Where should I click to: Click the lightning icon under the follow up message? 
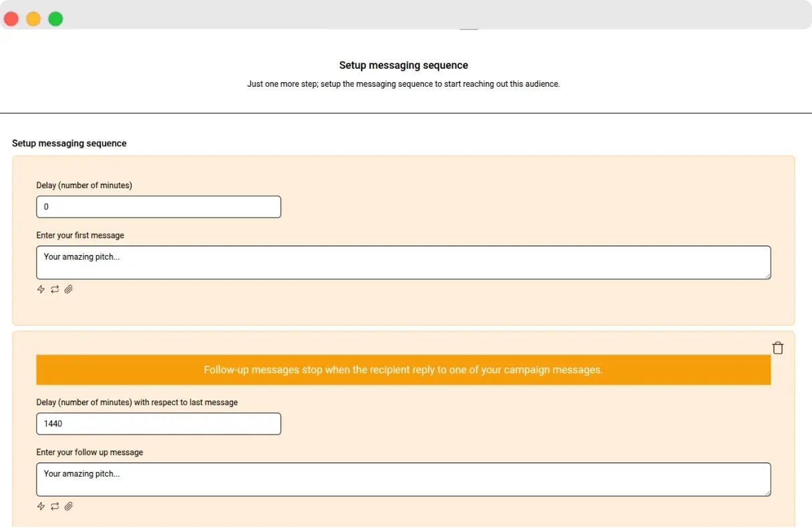(41, 506)
